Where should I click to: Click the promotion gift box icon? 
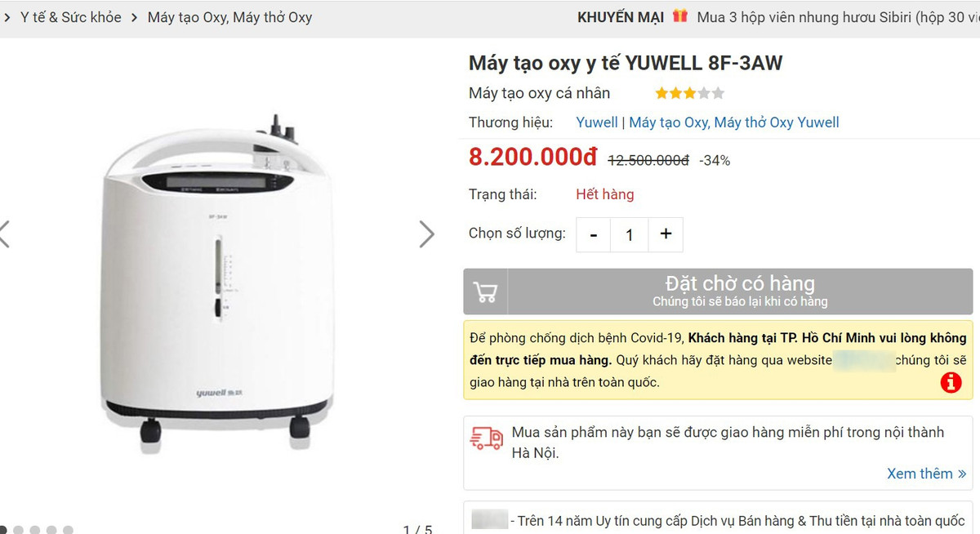680,16
